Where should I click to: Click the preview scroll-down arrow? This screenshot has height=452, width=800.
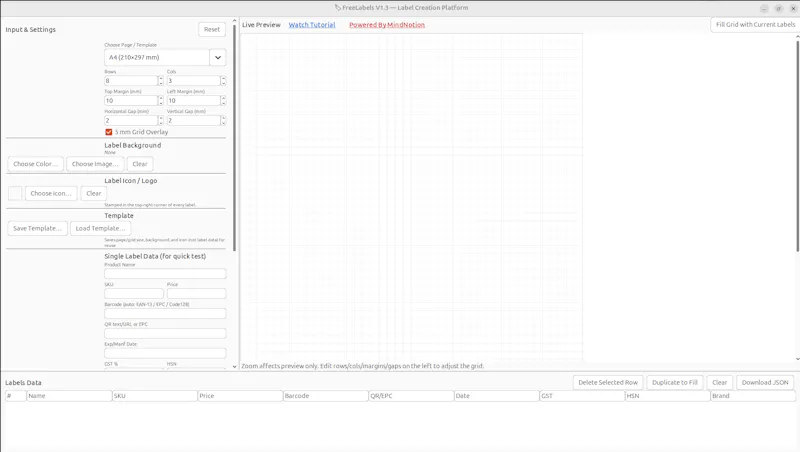coord(797,359)
